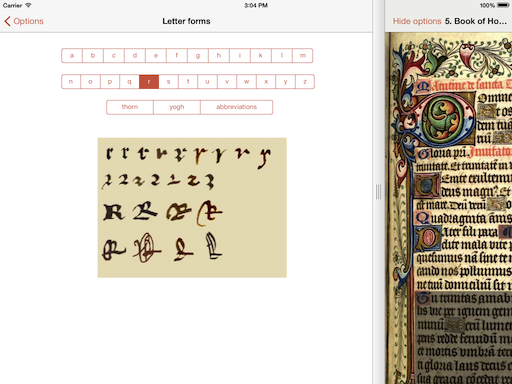
Task: Select letter s segment
Action: 168,82
